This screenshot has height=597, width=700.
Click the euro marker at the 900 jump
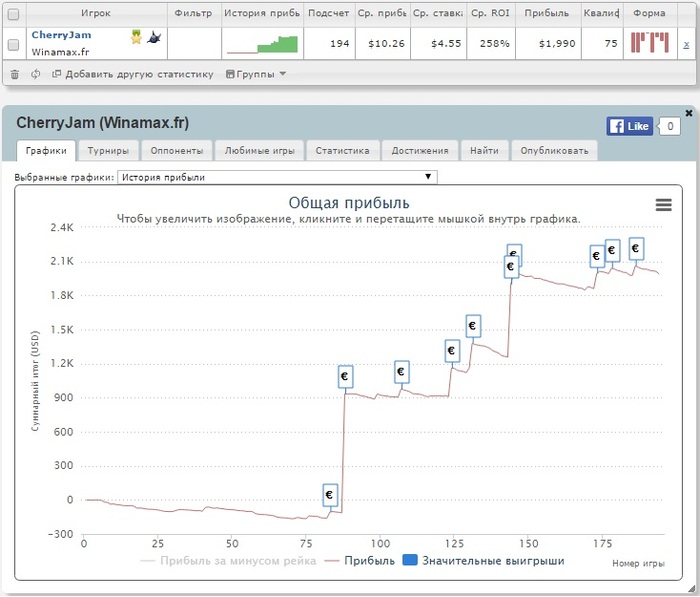(345, 376)
